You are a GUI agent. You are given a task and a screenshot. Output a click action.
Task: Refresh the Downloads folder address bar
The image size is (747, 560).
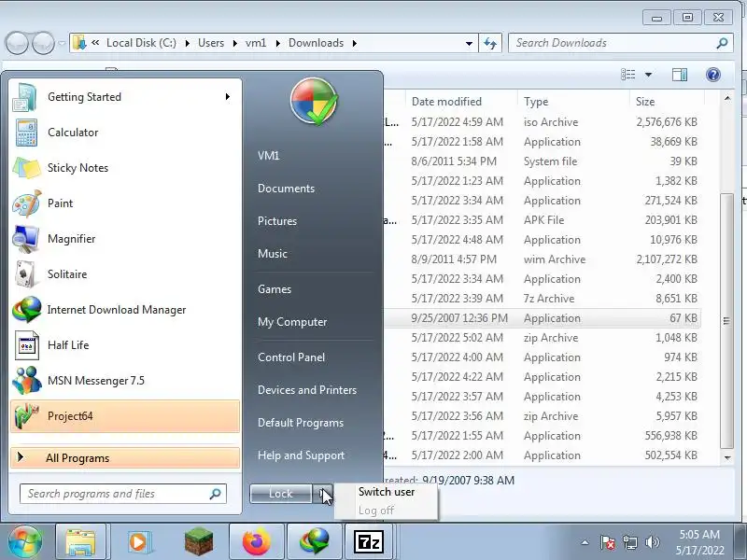490,43
